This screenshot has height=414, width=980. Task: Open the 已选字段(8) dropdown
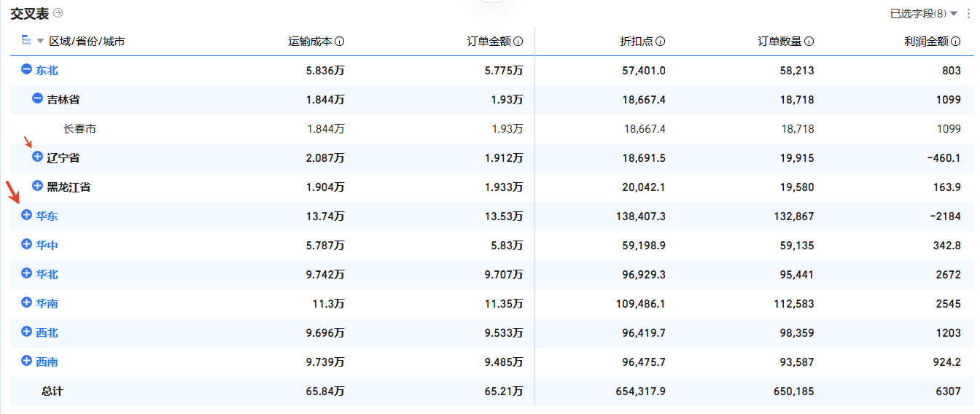tap(924, 14)
